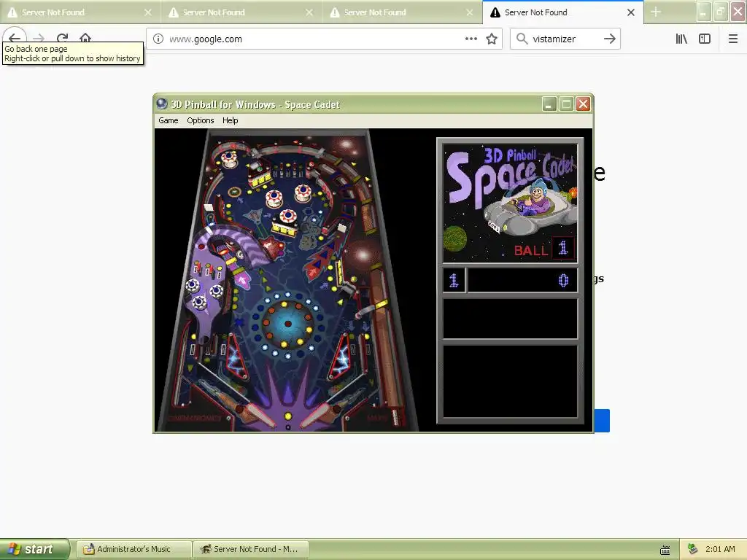
Task: Close the 3D Pinball window
Action: pos(583,104)
